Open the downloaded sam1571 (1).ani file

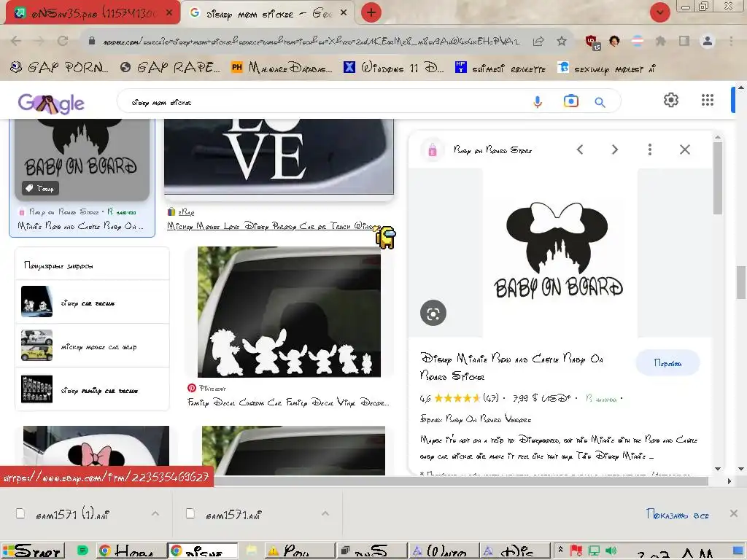pos(71,514)
